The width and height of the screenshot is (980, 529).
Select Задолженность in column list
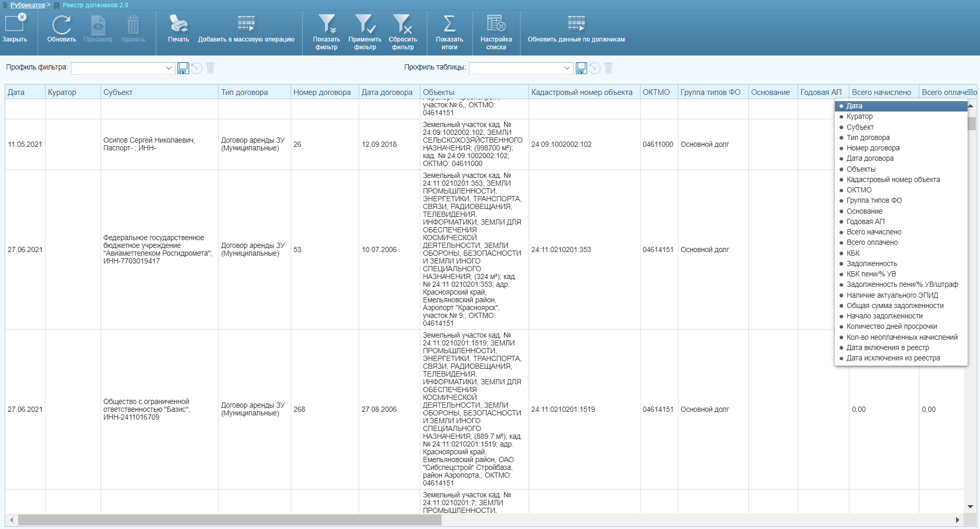[901, 263]
